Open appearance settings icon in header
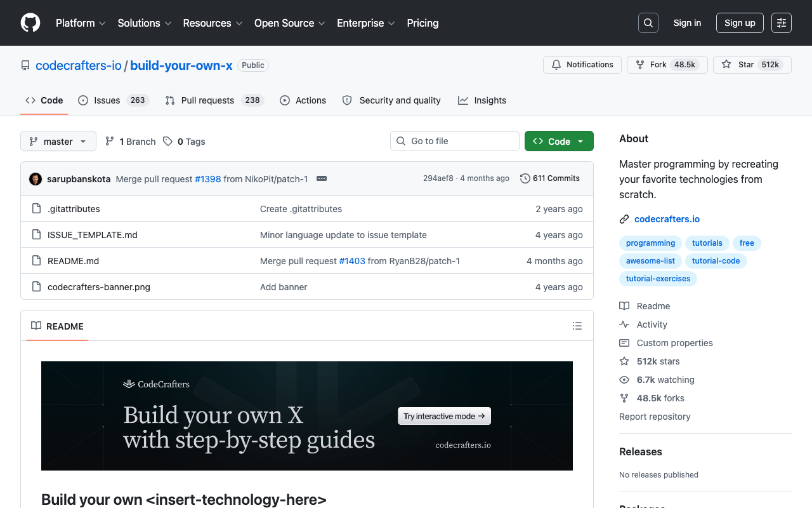Viewport: 812px width, 508px height. pyautogui.click(x=782, y=23)
